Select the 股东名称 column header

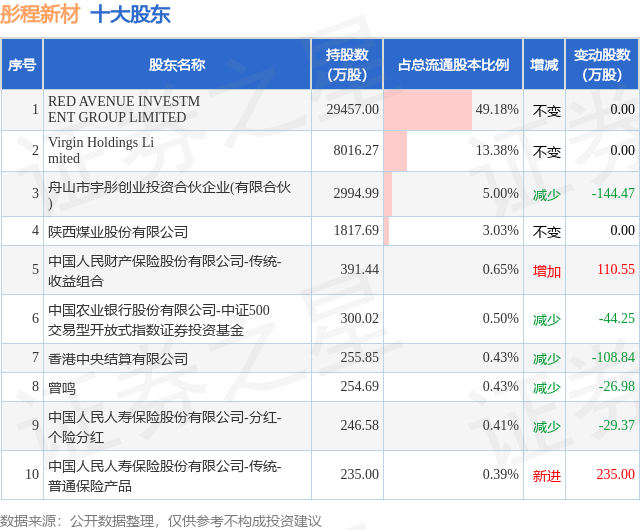[177, 65]
